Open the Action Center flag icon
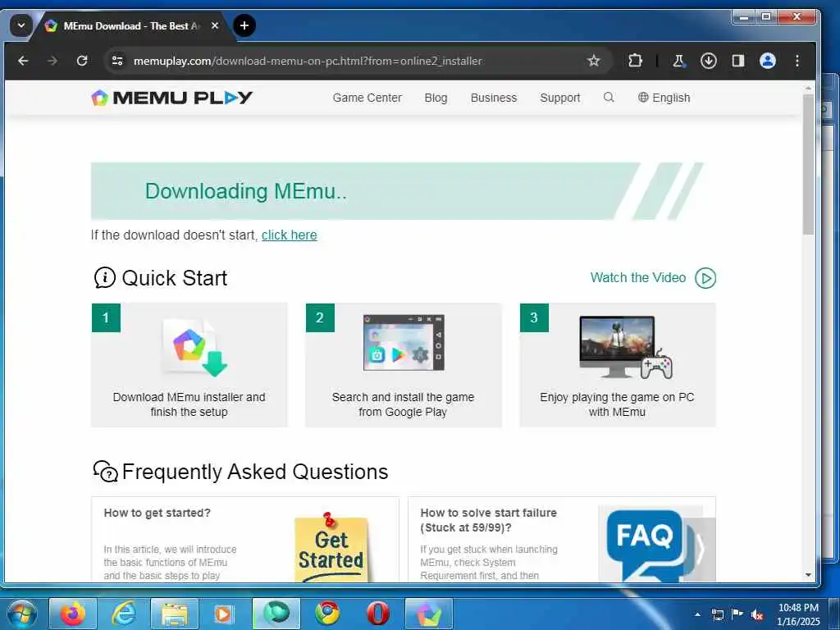840x630 pixels. click(737, 614)
